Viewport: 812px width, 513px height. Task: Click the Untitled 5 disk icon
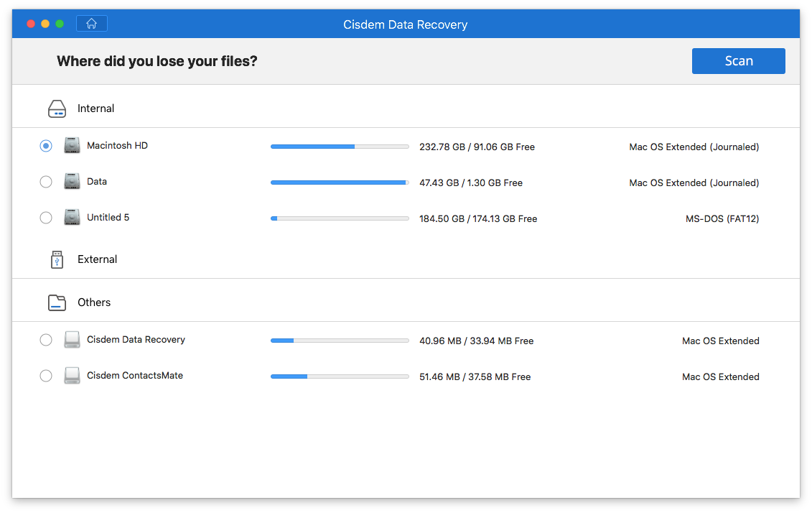[x=72, y=217]
